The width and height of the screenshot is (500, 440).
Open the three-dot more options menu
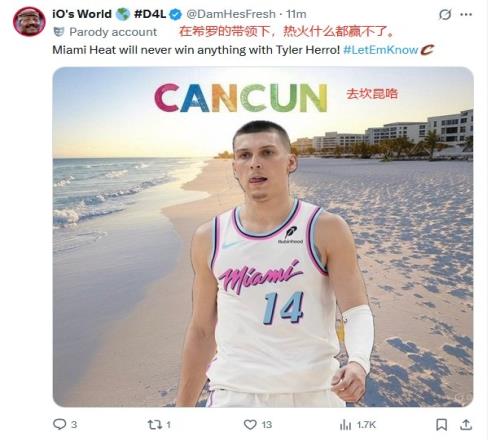(x=466, y=14)
